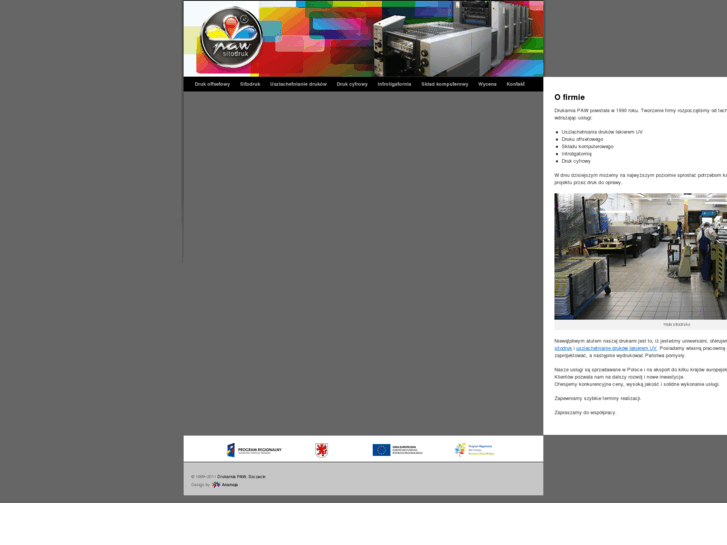The width and height of the screenshot is (727, 545).
Task: Click the sitodruk text link
Action: coord(563,348)
